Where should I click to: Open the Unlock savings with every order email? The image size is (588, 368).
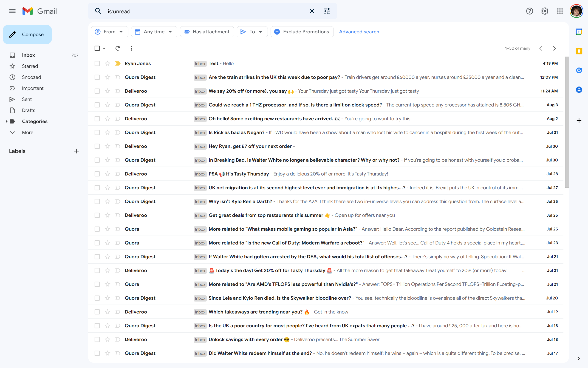pos(326,339)
